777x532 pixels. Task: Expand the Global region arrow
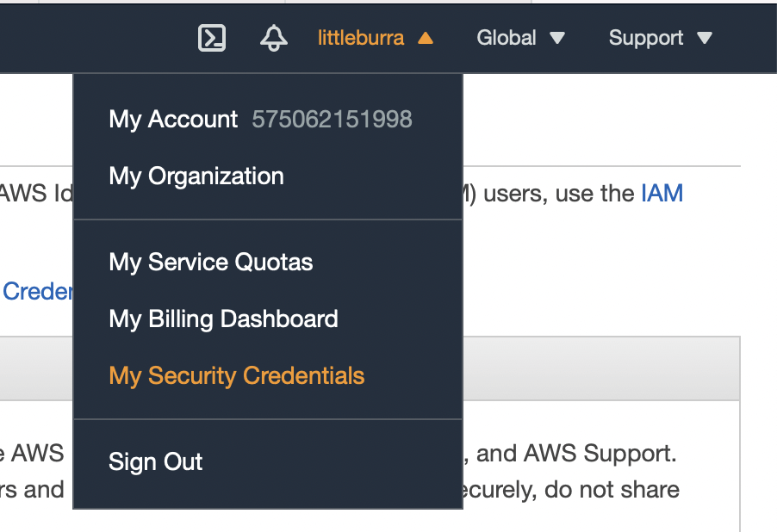(x=557, y=38)
